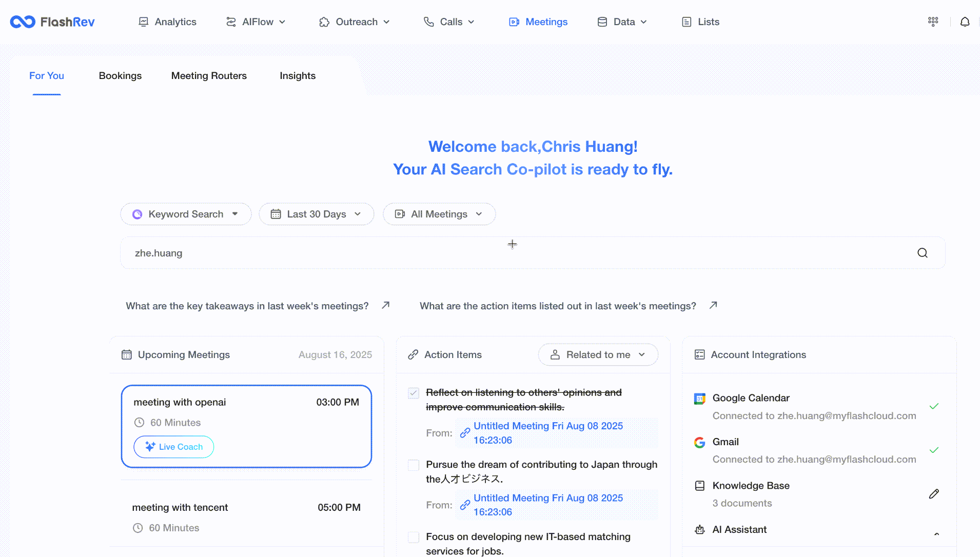Screen dimensions: 980x557
Task: Click the Live Coach button
Action: [174, 447]
